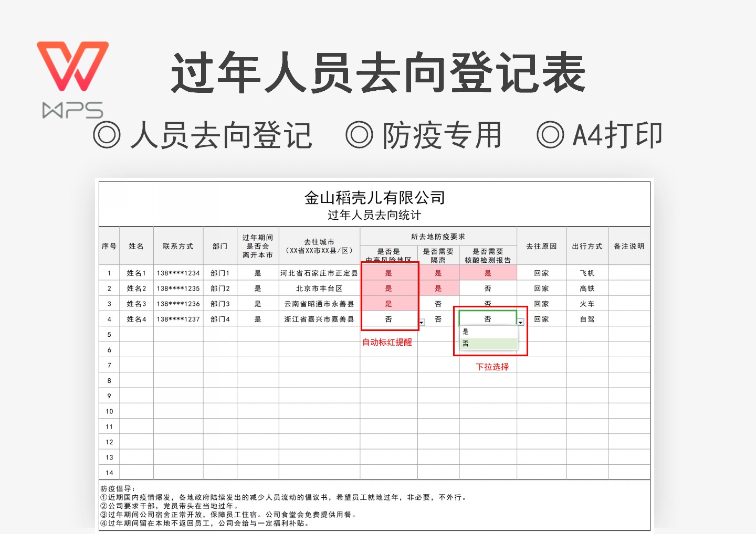Click the red-highlighted 是 cell in row 1
Image resolution: width=756 pixels, height=534 pixels.
389,273
